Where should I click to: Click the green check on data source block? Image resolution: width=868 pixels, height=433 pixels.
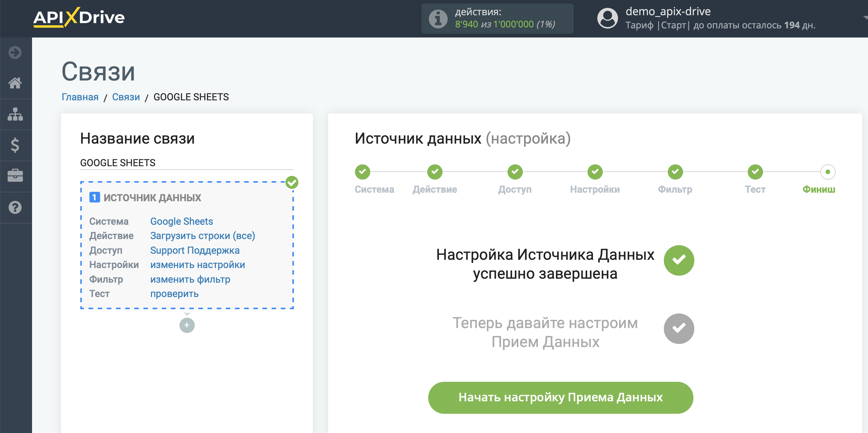click(292, 183)
